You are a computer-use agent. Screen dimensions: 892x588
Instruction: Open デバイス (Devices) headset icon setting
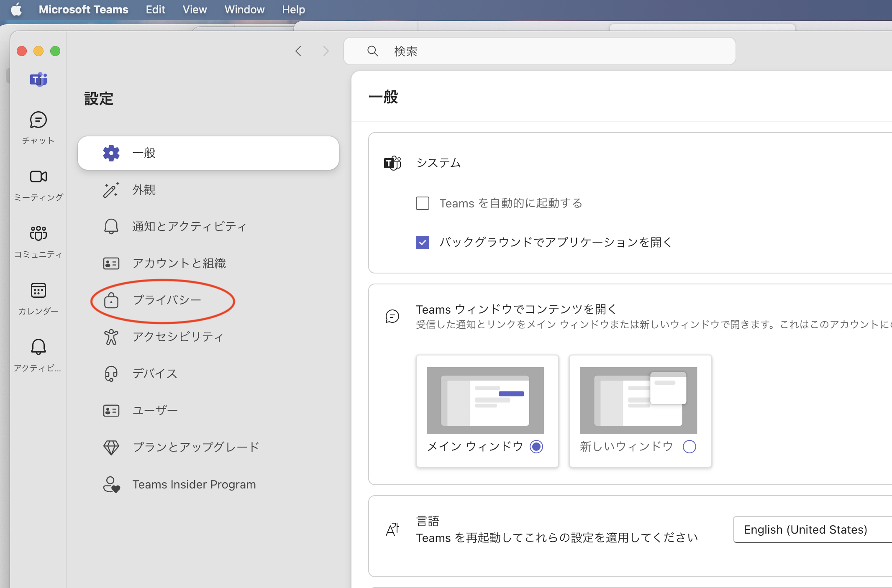111,373
